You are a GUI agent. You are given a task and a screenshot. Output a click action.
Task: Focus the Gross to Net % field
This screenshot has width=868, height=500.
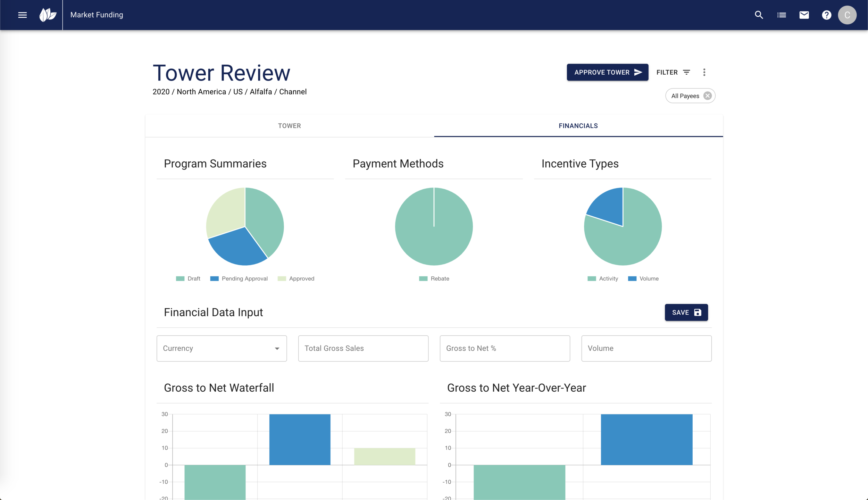click(505, 348)
